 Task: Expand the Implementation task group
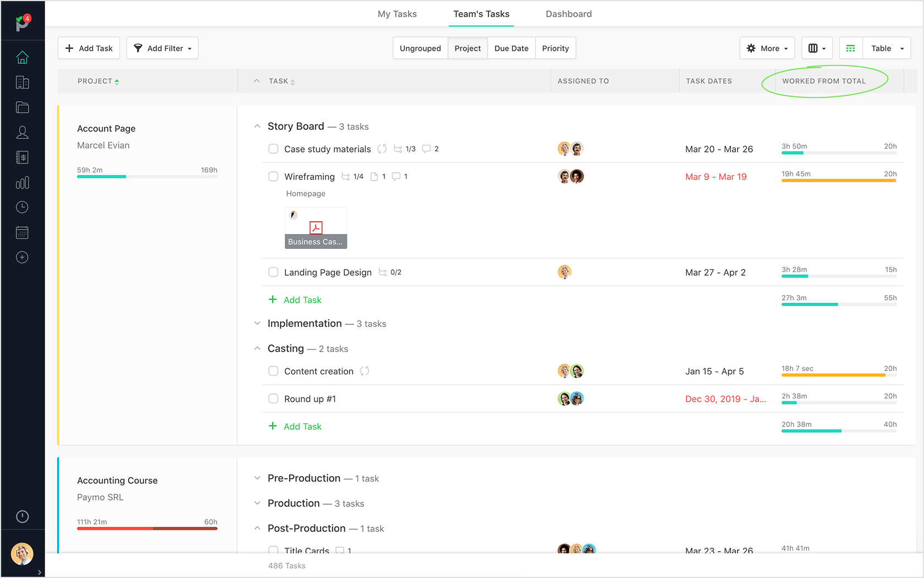(257, 323)
